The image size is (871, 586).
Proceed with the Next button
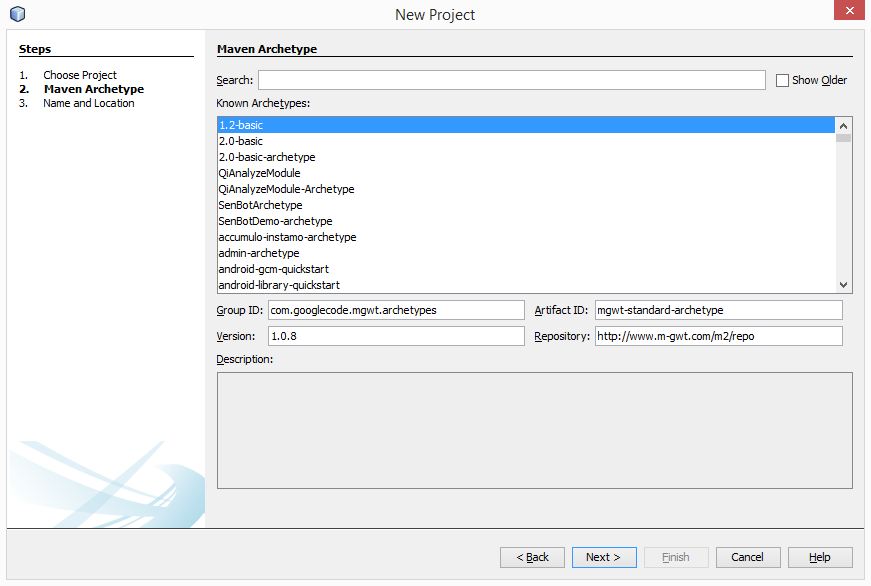tap(604, 557)
